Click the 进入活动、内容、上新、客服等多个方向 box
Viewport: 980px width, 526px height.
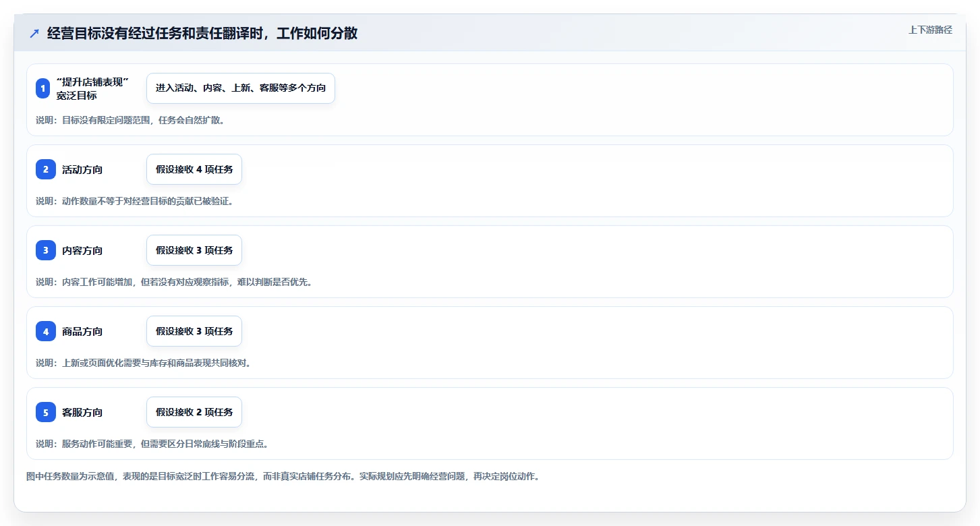pyautogui.click(x=241, y=88)
